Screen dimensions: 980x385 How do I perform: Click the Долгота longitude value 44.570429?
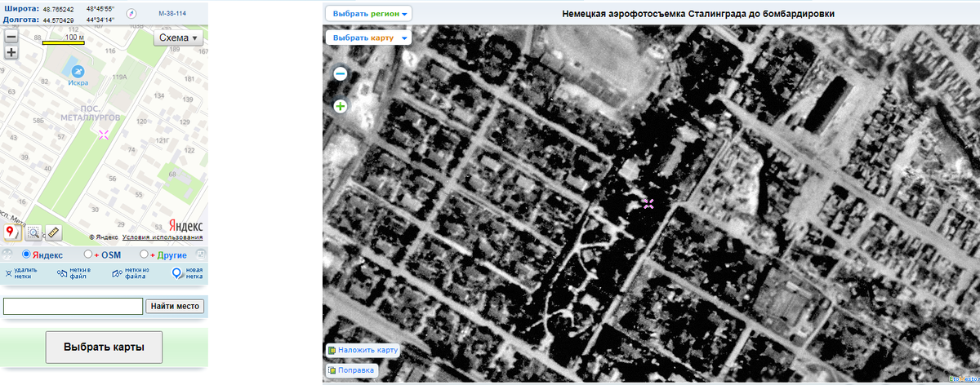(x=56, y=20)
